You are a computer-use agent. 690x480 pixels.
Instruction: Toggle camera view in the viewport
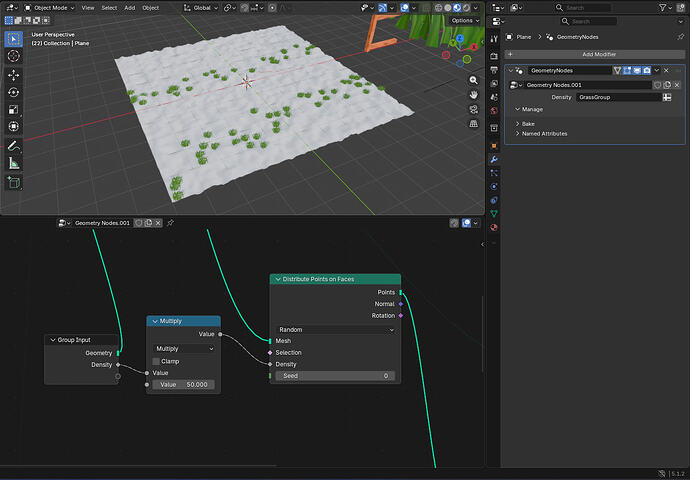473,109
